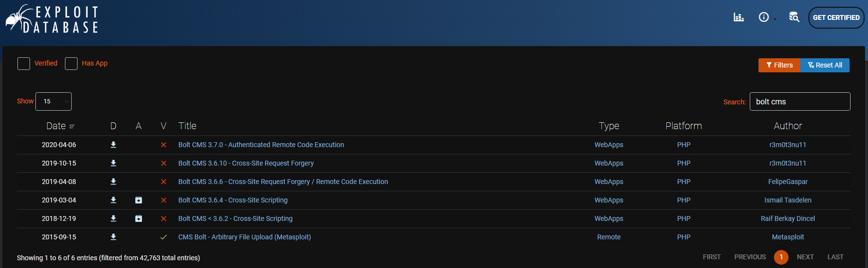
Task: Open the search exploit database icon
Action: 794,17
